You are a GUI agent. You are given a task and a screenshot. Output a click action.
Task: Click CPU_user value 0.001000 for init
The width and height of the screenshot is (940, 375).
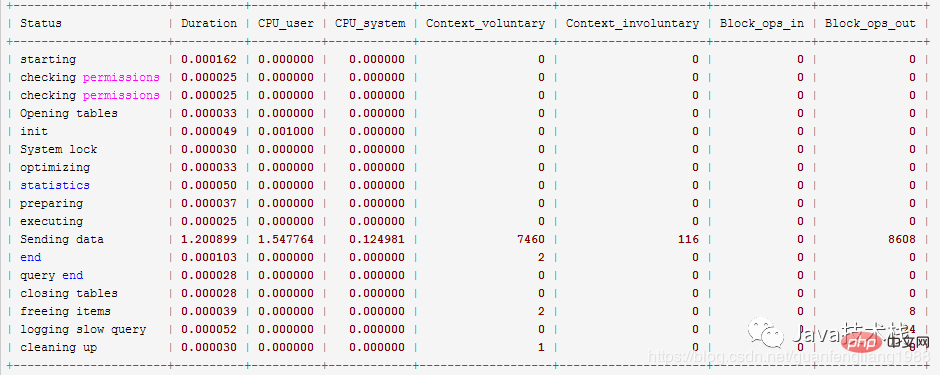coord(286,131)
